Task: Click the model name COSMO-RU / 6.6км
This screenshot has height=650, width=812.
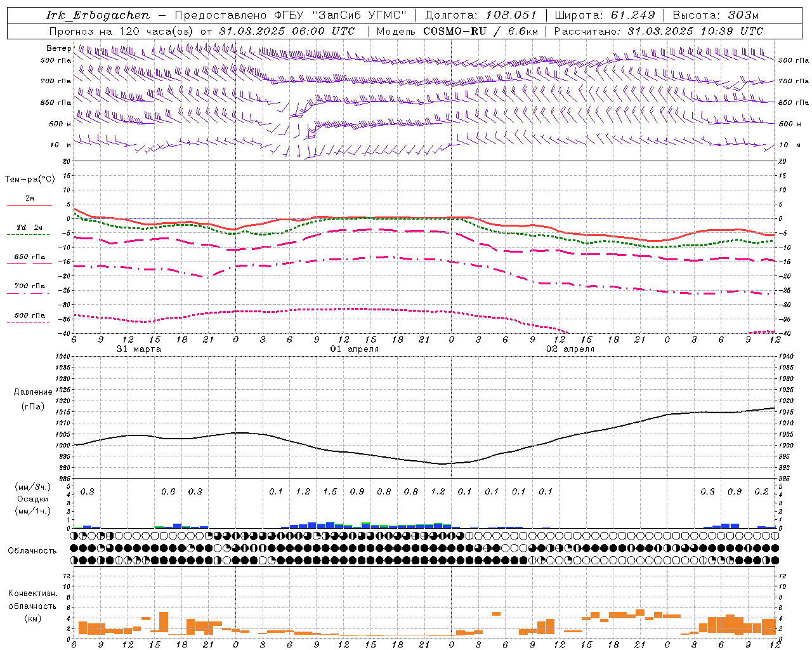Action: [x=481, y=31]
